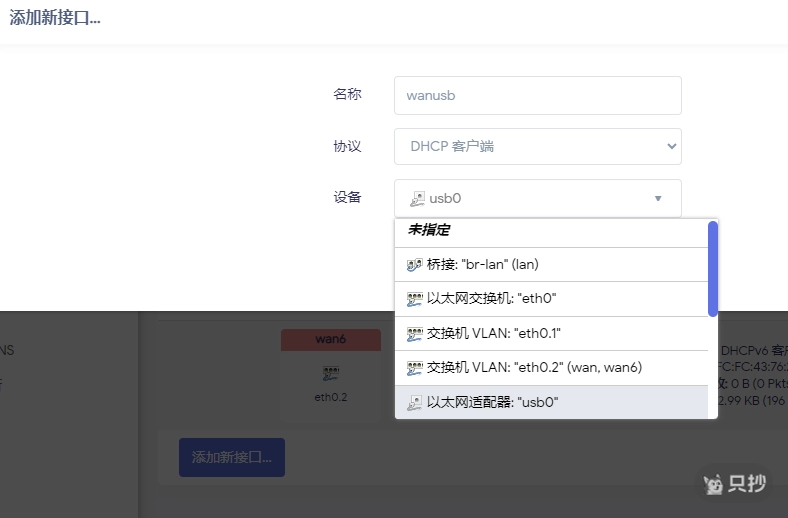Click the VLAN icon next to "eth0.2"
Screen dimensions: 788x518
point(415,368)
